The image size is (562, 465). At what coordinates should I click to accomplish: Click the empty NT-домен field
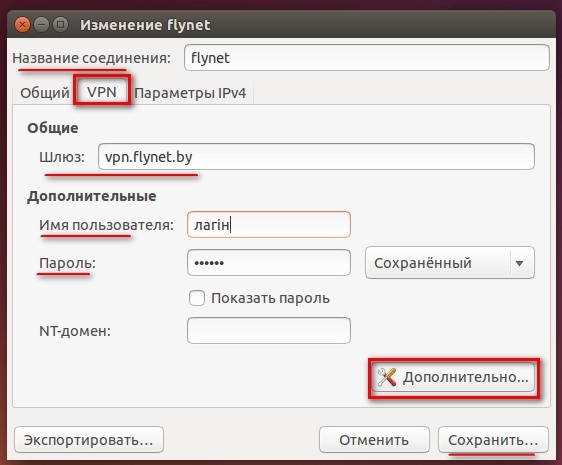pyautogui.click(x=269, y=330)
